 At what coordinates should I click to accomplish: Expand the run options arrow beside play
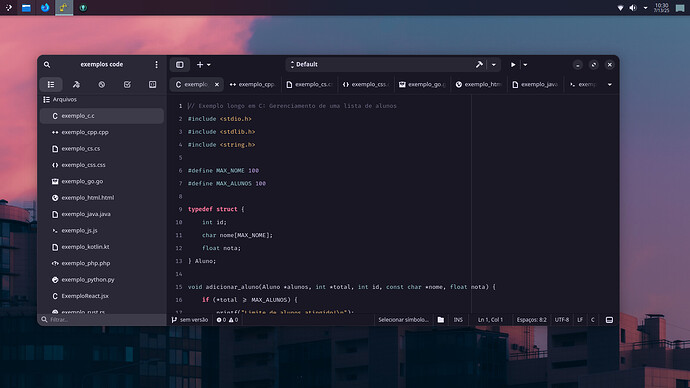525,65
